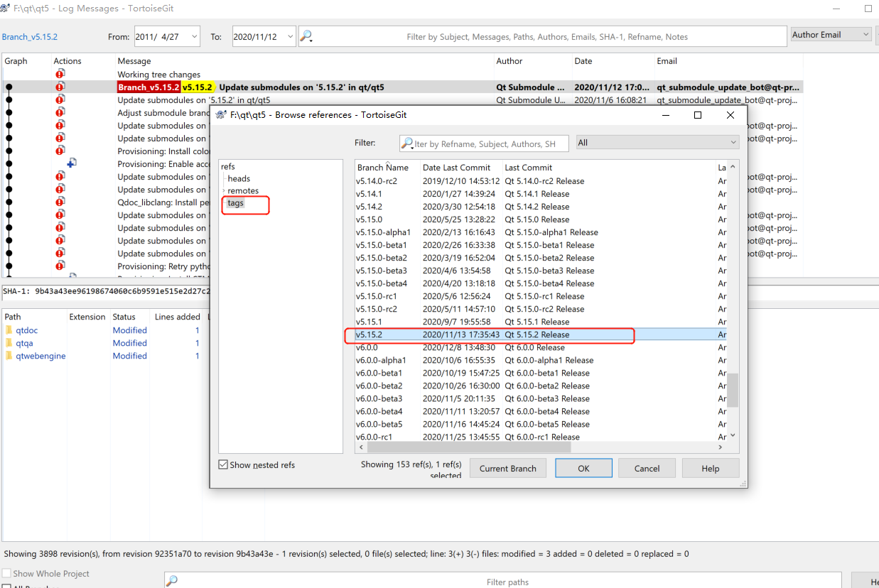Screen dimensions: 879x588
Task: Click the TortoiseGit icon in Browse references title bar
Action: [221, 115]
